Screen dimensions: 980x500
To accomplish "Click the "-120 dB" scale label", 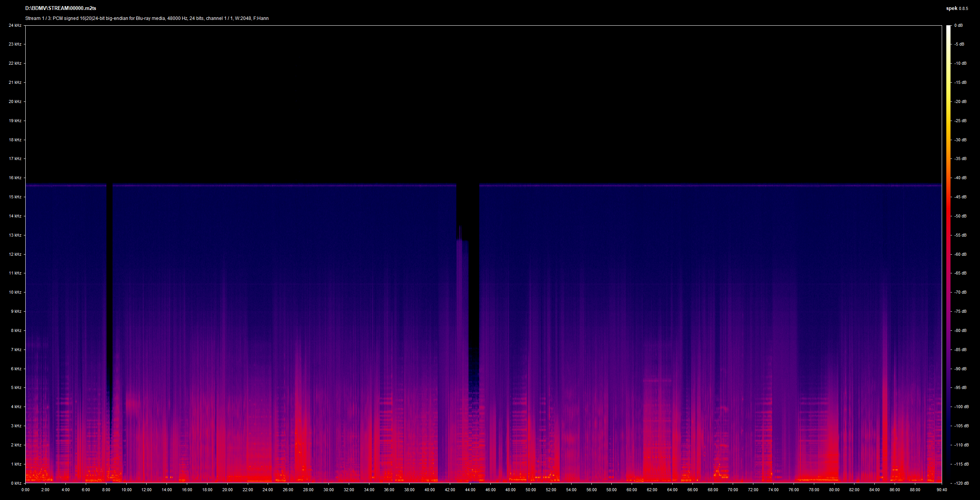I will pyautogui.click(x=962, y=484).
